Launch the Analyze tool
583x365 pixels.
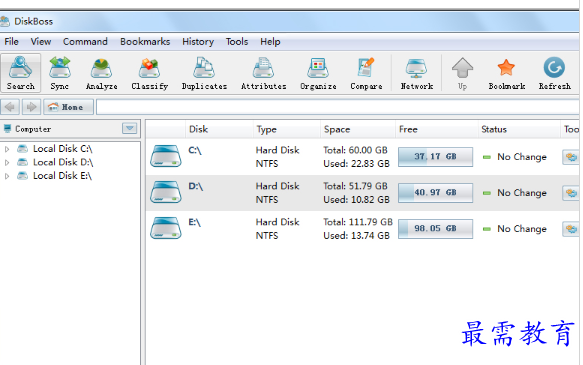pos(102,73)
